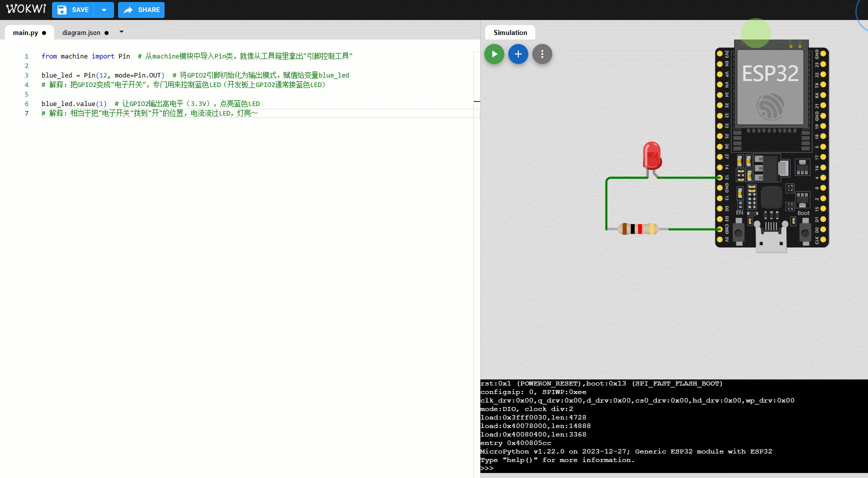Open the simulation more options menu
This screenshot has height=478, width=868.
[542, 54]
